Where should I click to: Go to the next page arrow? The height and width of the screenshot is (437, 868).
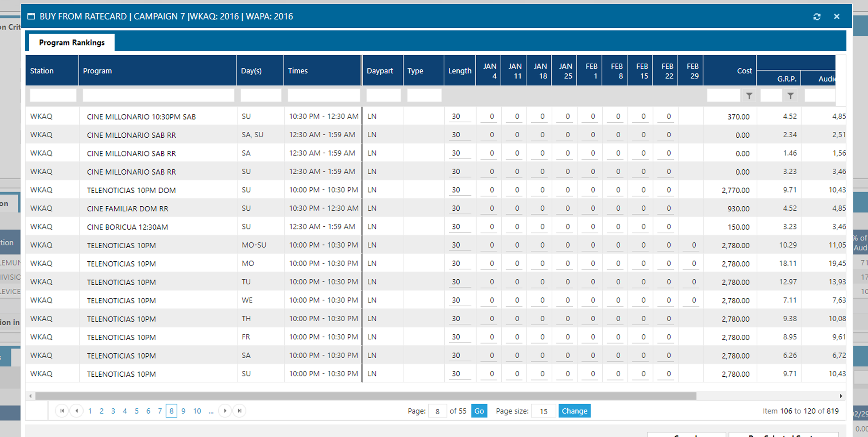point(225,411)
